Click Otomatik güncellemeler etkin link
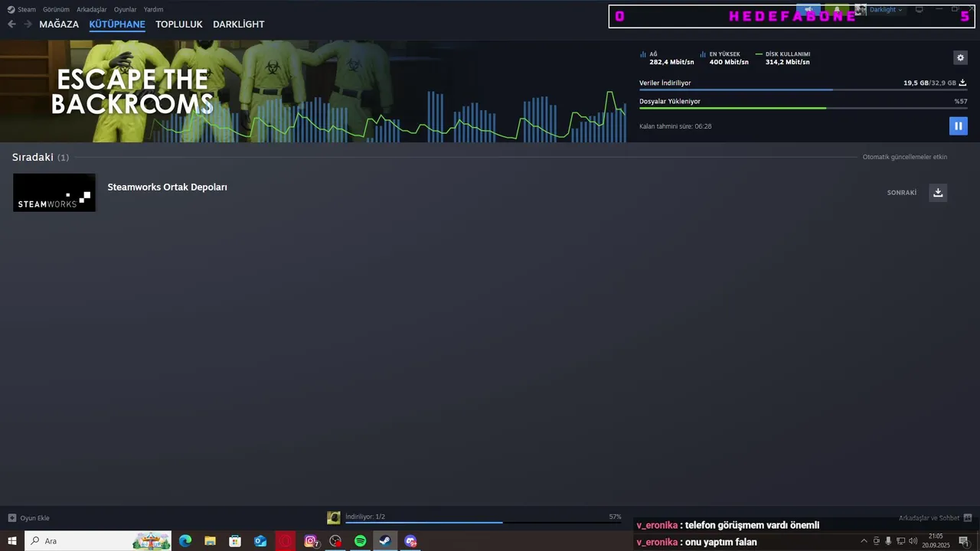 (905, 157)
